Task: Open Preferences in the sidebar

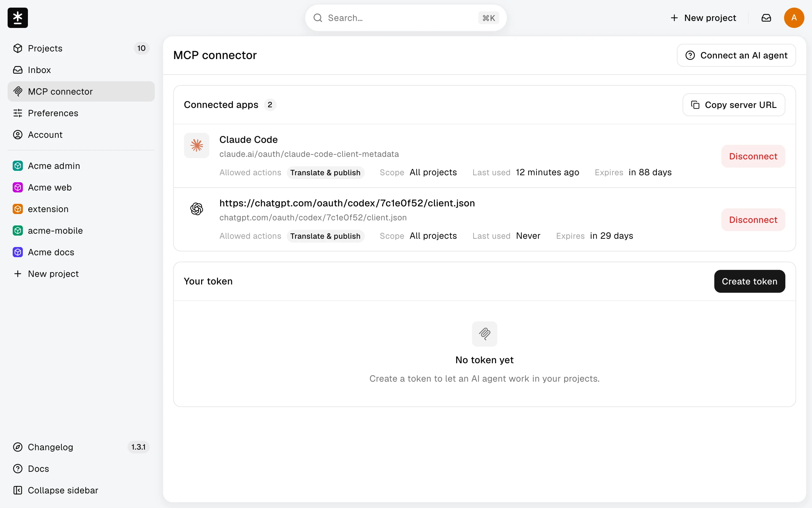Action: pos(81,113)
